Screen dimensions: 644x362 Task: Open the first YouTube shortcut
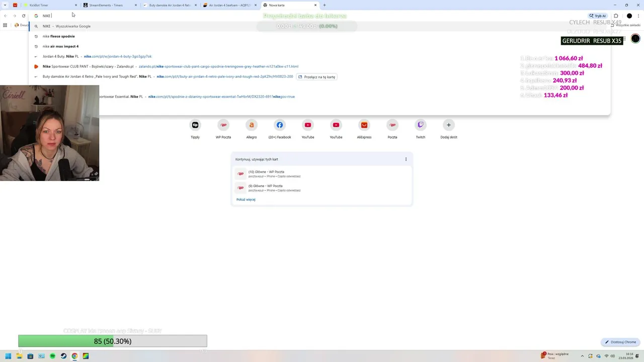coord(308,129)
